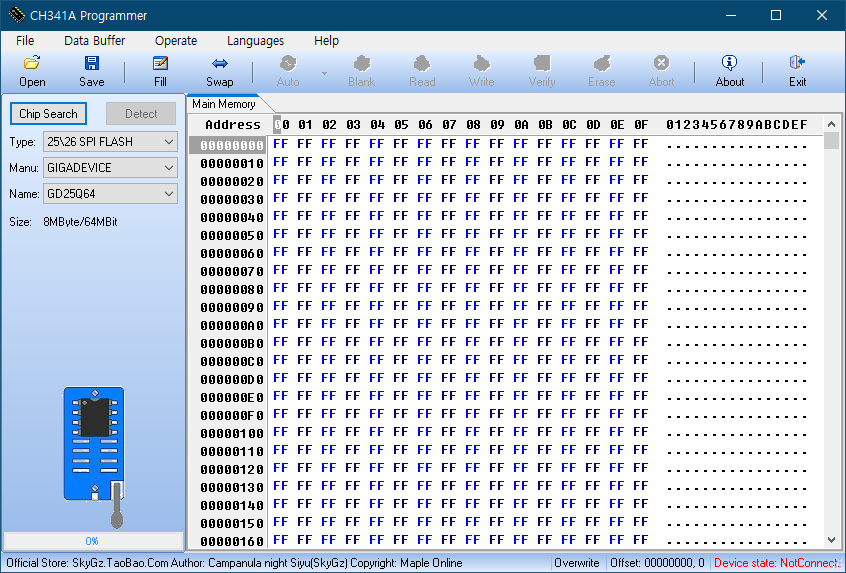The height and width of the screenshot is (573, 846).
Task: Select address row 000000F0
Action: point(231,416)
